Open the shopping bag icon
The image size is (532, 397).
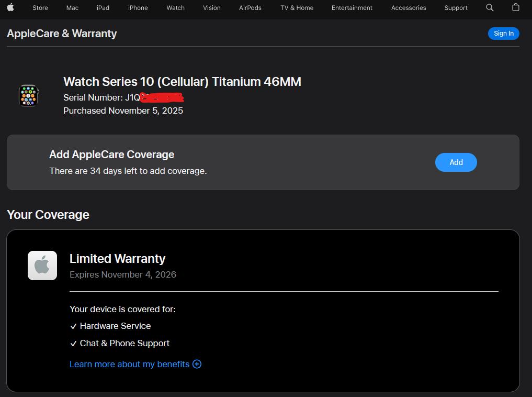(x=516, y=7)
